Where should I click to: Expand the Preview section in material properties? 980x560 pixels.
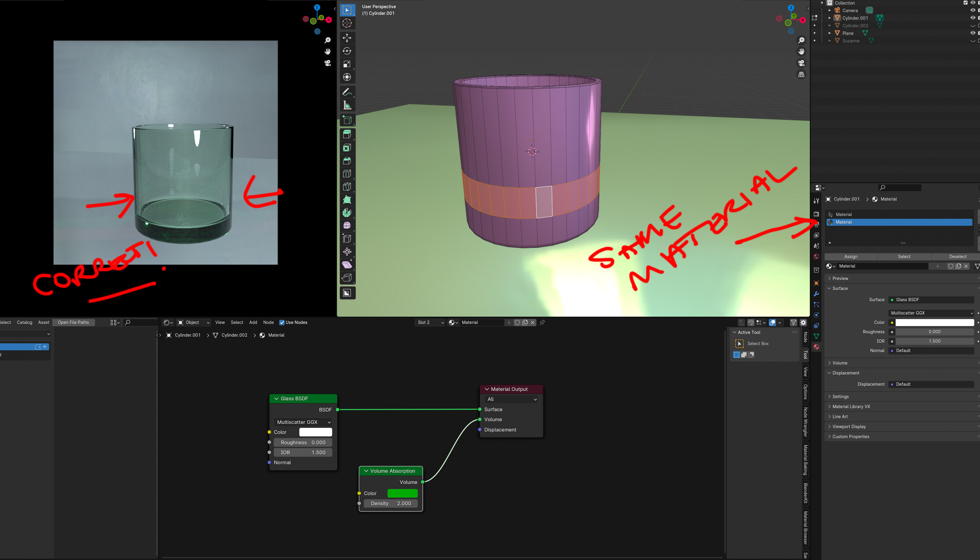[840, 278]
